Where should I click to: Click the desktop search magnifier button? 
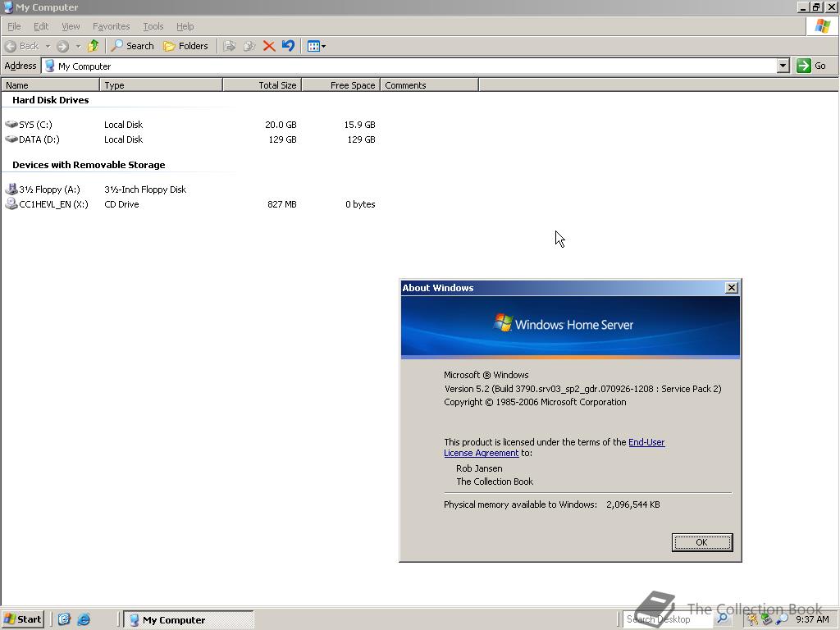(722, 619)
